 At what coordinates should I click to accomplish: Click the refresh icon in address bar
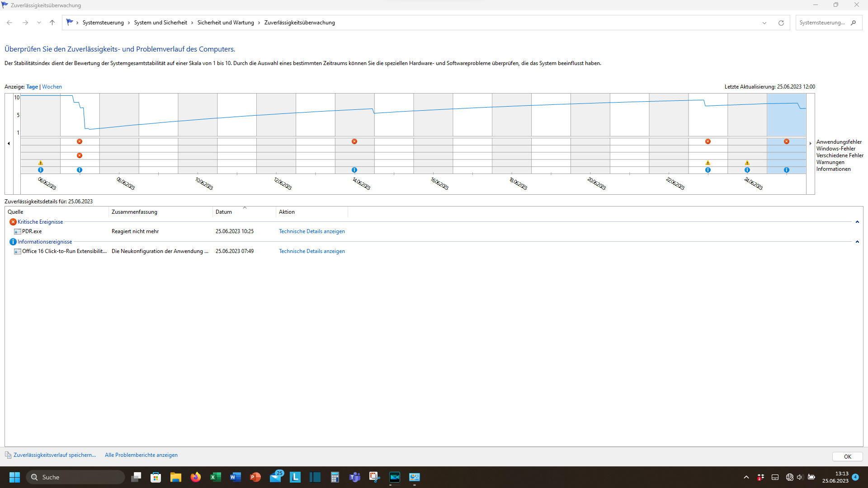click(x=781, y=23)
